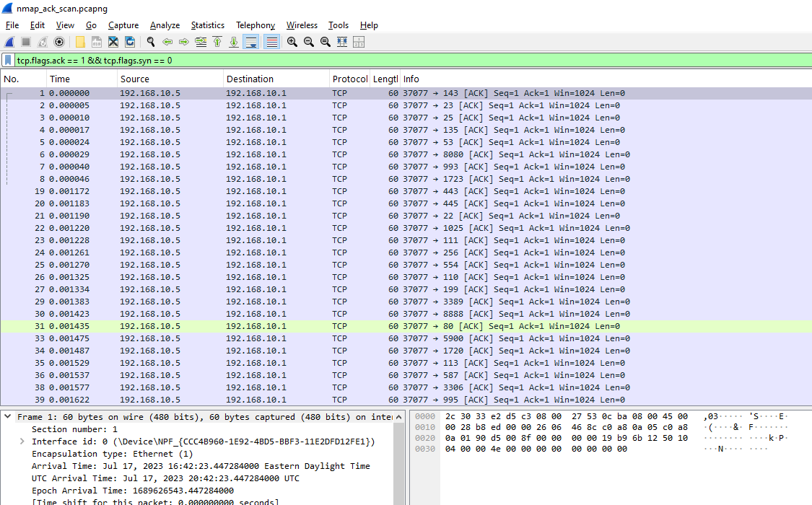Open capture options via the gear icon
The width and height of the screenshot is (812, 505).
[59, 41]
